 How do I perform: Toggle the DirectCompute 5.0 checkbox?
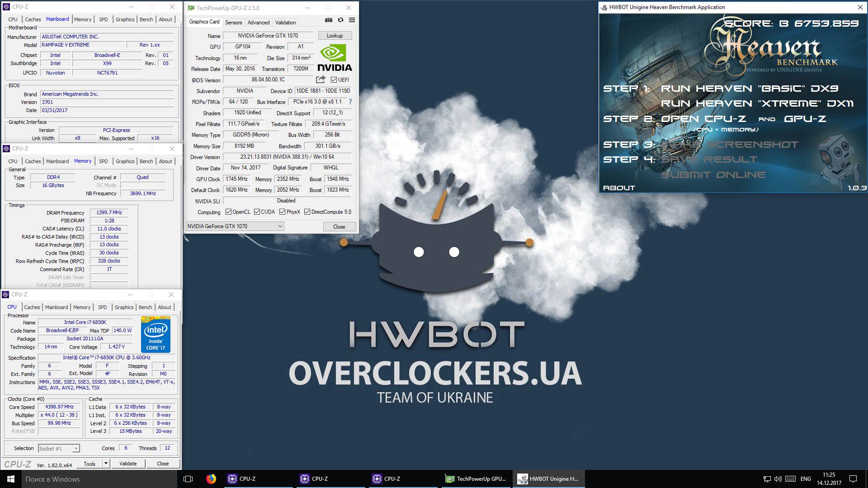pyautogui.click(x=307, y=212)
